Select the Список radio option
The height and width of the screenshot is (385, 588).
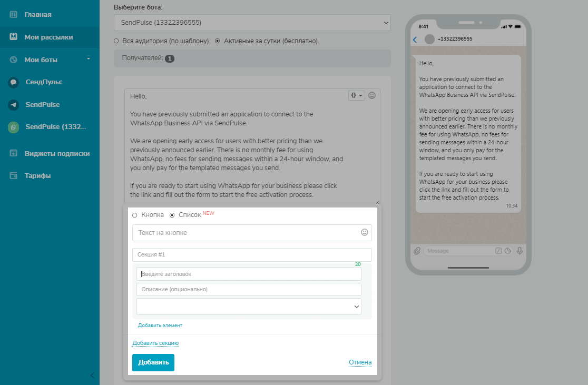coord(172,215)
